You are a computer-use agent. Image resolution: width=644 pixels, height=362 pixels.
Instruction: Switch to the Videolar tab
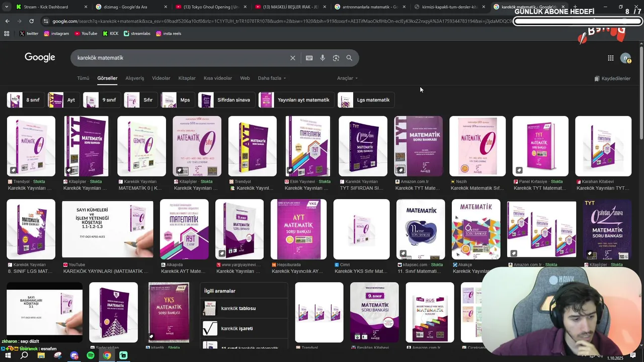(161, 78)
